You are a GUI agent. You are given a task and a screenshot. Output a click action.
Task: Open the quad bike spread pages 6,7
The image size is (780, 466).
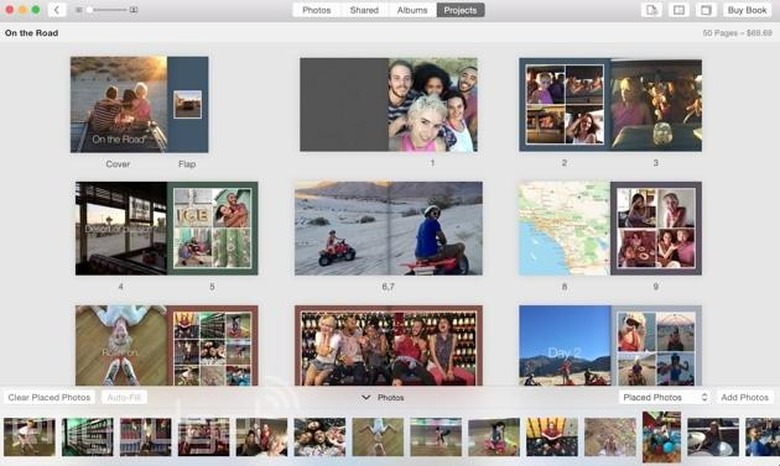coord(388,227)
